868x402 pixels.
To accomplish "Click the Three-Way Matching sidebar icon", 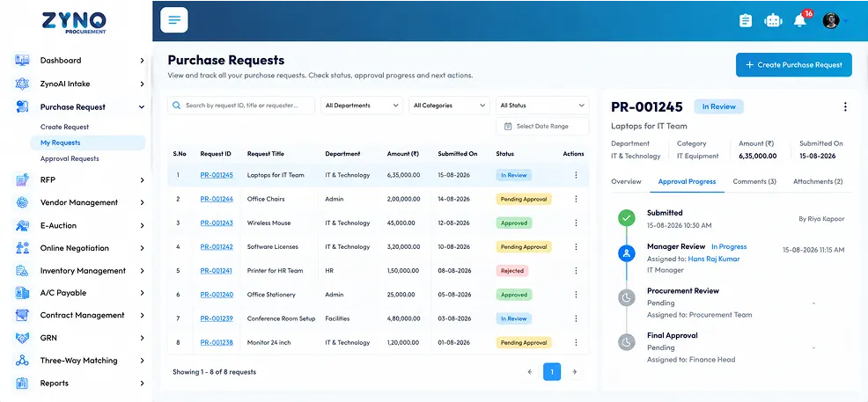I will click(22, 361).
